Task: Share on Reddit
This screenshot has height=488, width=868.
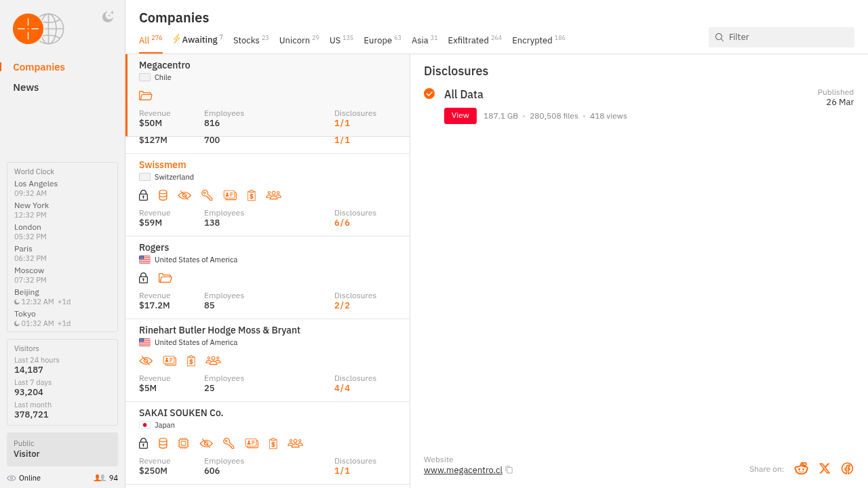Action: [x=802, y=468]
